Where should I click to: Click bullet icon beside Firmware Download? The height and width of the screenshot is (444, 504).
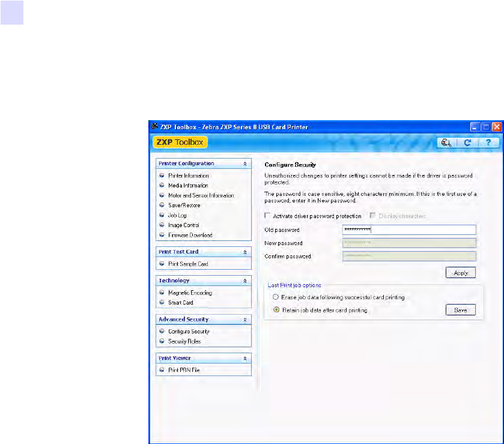coord(162,235)
